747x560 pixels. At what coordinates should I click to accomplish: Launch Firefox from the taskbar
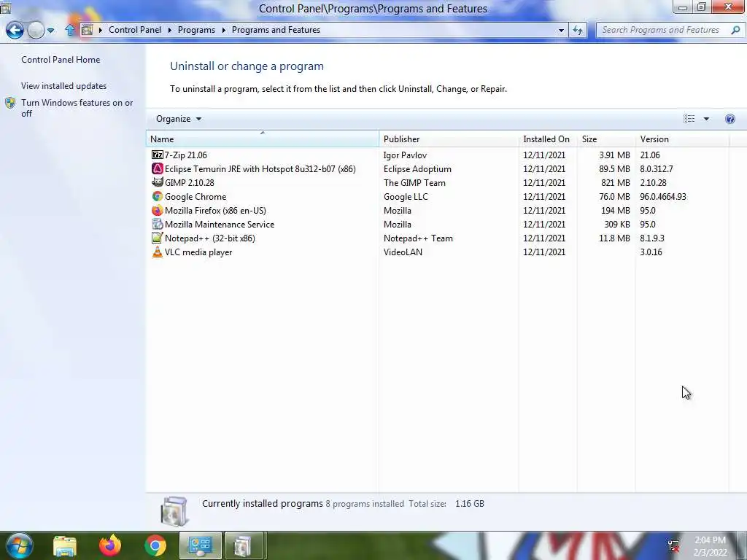click(110, 545)
